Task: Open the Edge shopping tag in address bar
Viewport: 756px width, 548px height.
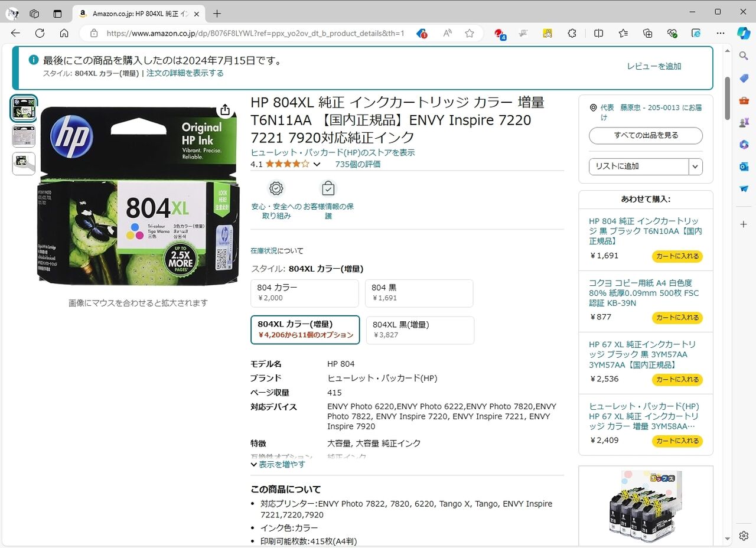Action: click(422, 33)
